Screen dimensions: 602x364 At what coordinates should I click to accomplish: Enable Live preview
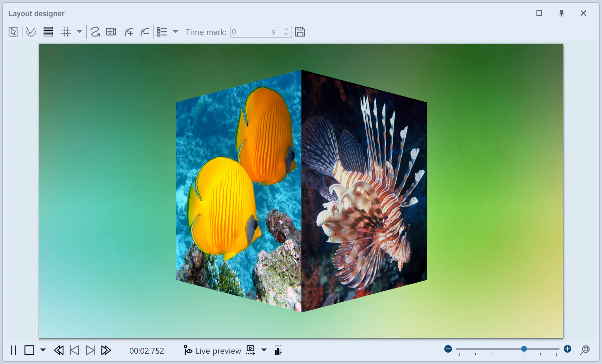coord(212,351)
